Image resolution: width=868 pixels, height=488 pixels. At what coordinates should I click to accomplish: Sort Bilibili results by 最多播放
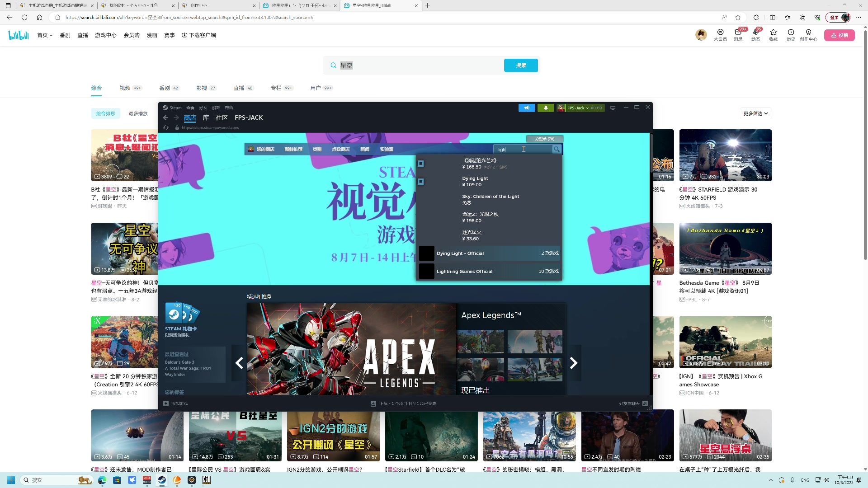point(138,113)
